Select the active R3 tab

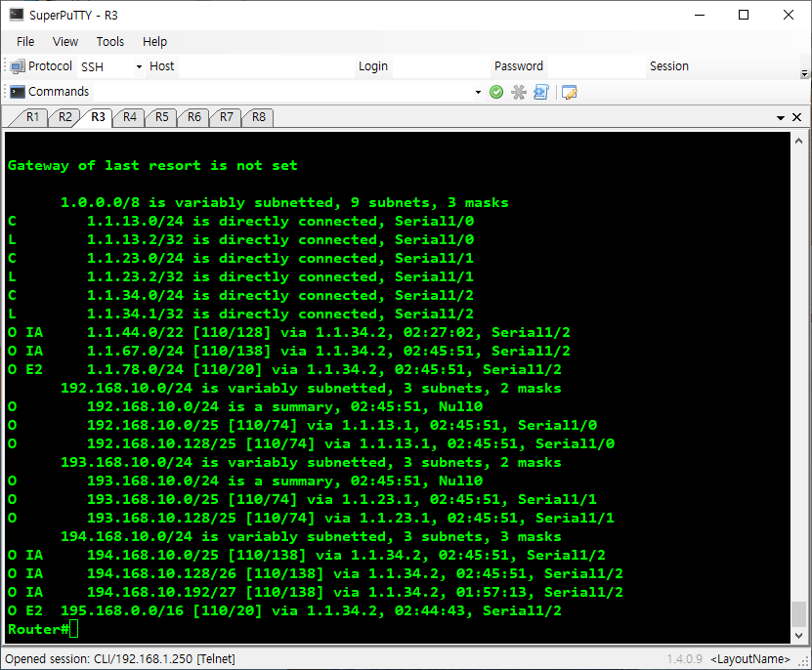pos(98,117)
